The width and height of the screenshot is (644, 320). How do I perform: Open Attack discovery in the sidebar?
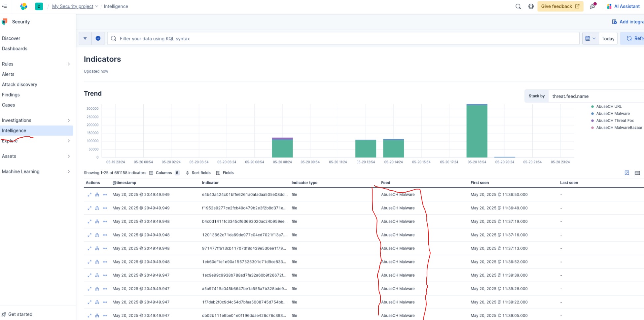pos(19,85)
